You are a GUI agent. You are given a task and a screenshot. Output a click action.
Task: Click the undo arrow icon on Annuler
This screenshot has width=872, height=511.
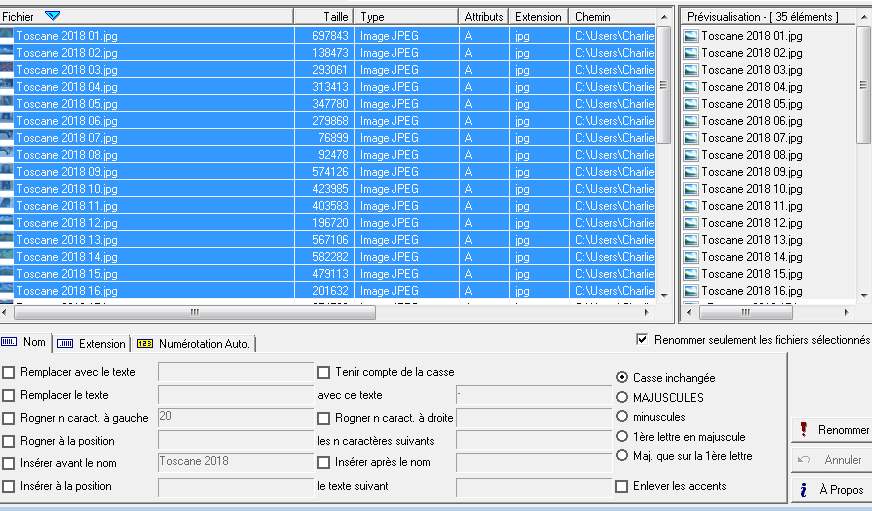pos(803,460)
